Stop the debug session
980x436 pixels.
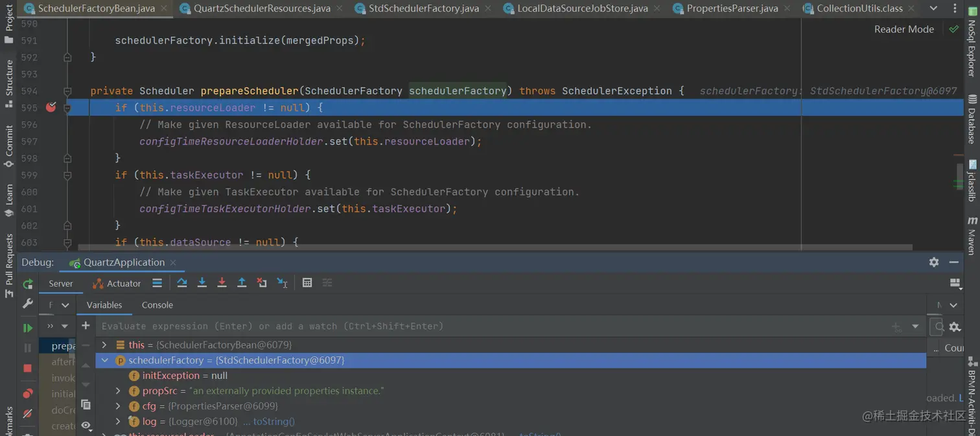28,368
